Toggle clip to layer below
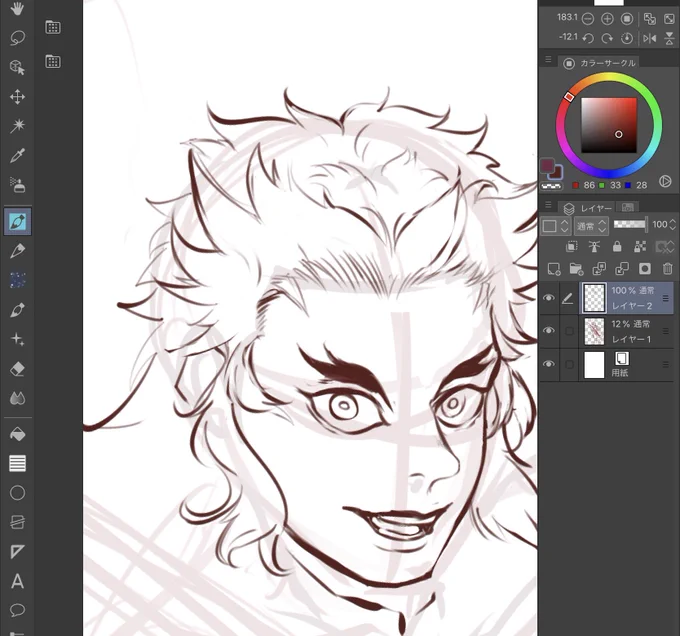 click(572, 247)
